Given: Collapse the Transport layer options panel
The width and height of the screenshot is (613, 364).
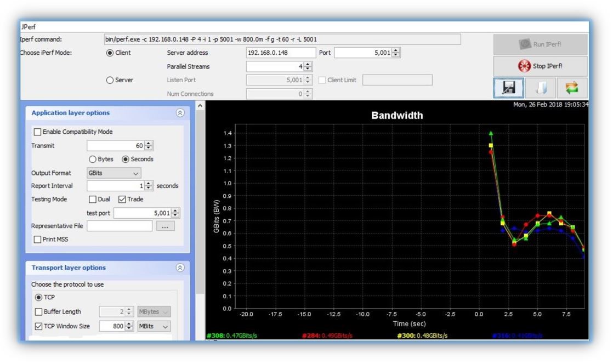Looking at the screenshot, I should (x=180, y=268).
